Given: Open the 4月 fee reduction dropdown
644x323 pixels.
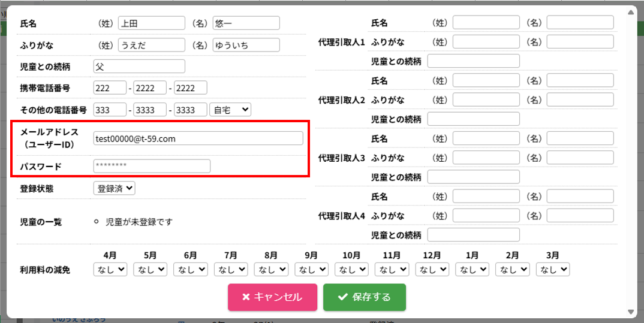Looking at the screenshot, I should click(x=110, y=270).
